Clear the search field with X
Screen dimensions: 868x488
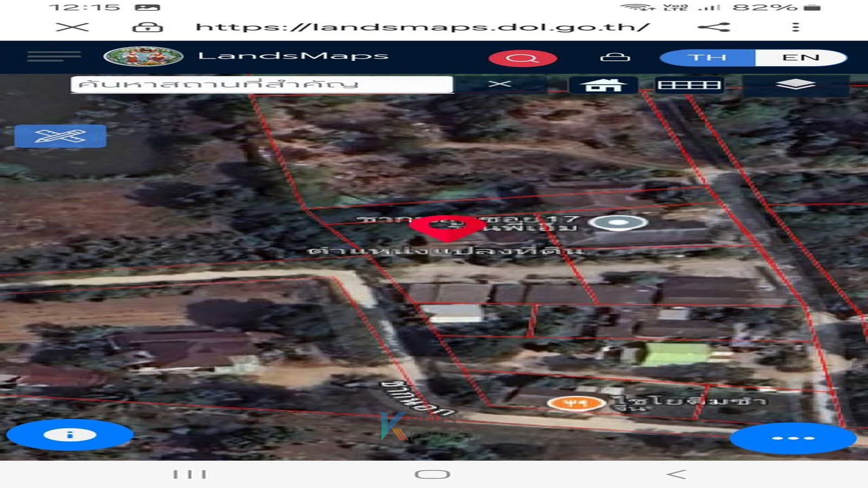[x=499, y=84]
